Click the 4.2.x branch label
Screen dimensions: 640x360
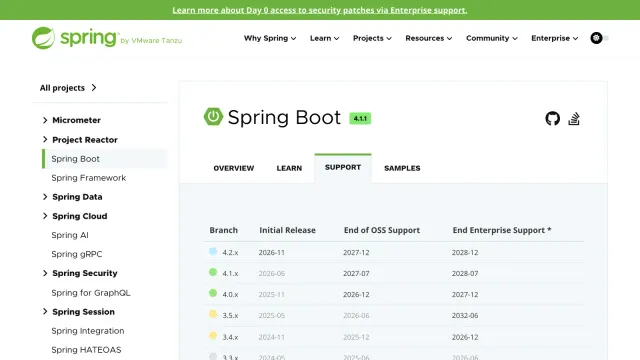(230, 253)
